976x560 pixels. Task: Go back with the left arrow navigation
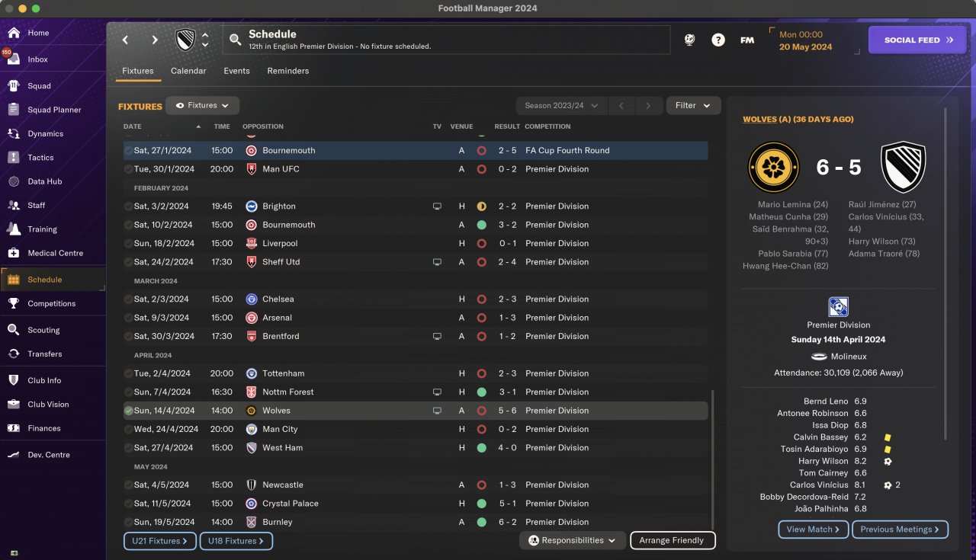[x=126, y=40]
